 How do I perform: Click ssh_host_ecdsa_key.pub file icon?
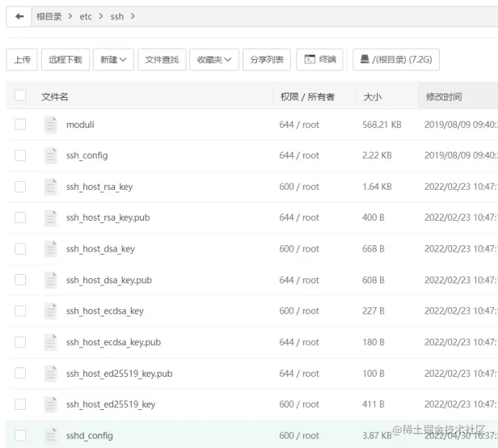[50, 342]
